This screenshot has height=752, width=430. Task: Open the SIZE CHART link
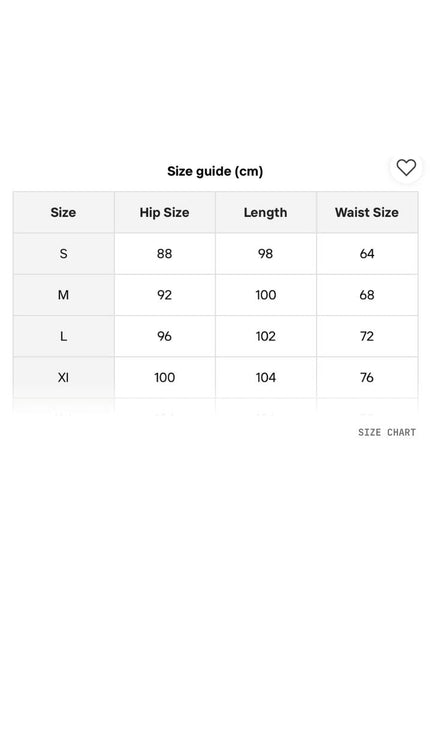pos(387,432)
